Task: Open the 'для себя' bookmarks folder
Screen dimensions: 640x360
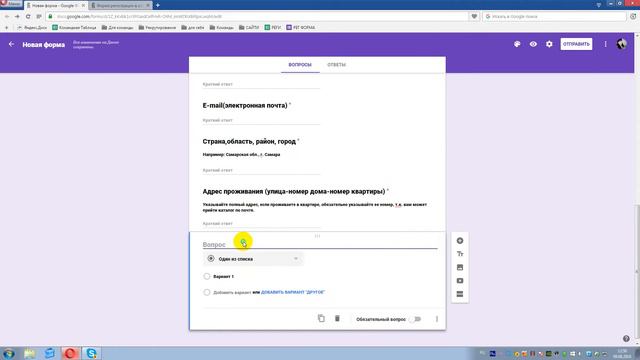Action: [193, 27]
